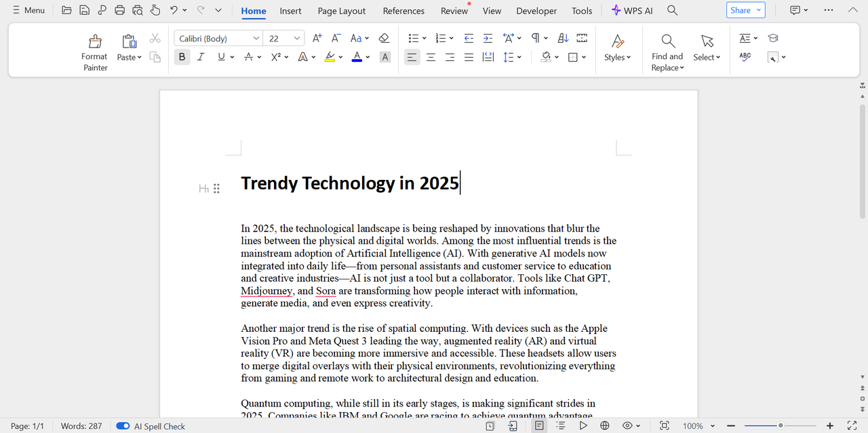
Task: Open the main Menu button
Action: pos(28,10)
